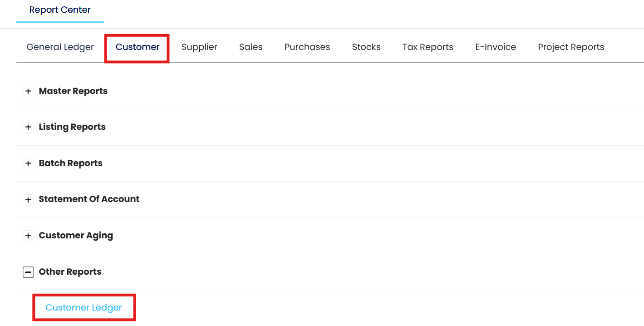The height and width of the screenshot is (326, 644).
Task: Click the Report Center header tab
Action: 60,10
